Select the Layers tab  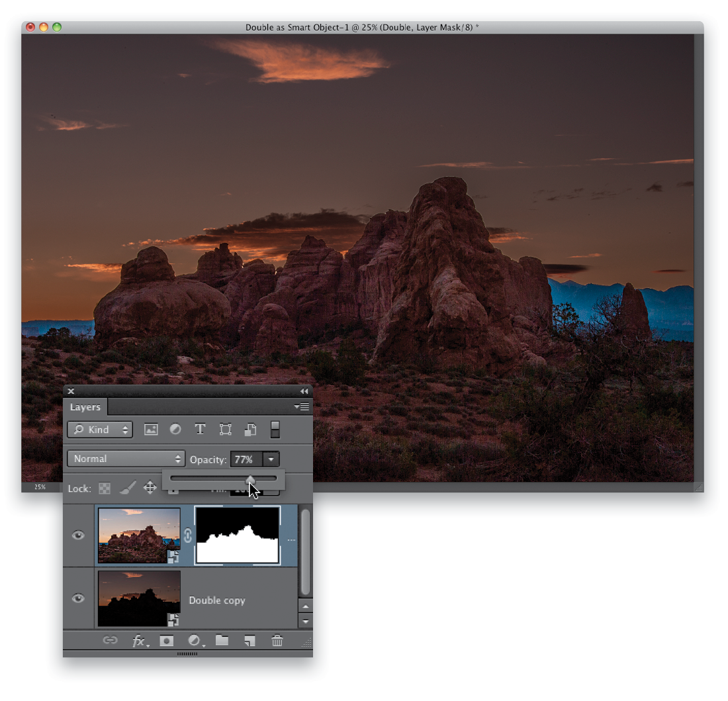click(x=85, y=407)
